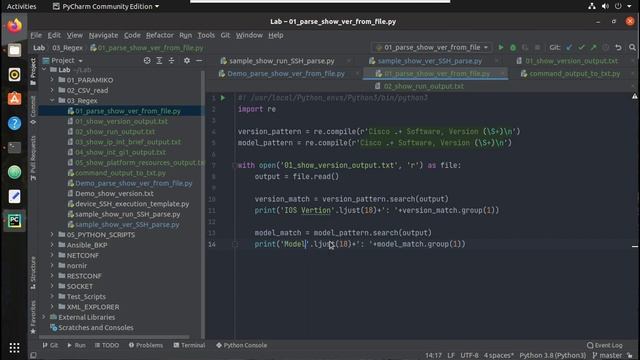This screenshot has width=640, height=360.
Task: Open Terminal app from the dock
Action: tap(14, 147)
